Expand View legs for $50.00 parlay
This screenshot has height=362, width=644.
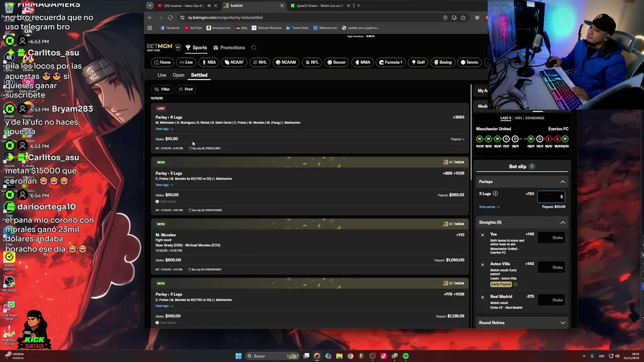point(164,185)
